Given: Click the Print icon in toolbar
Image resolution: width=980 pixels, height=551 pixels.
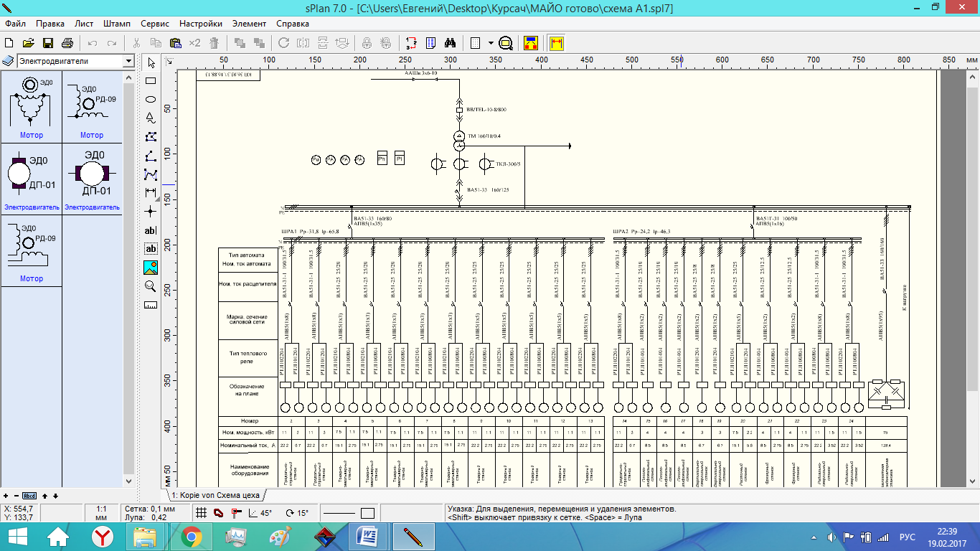Looking at the screenshot, I should pos(67,43).
